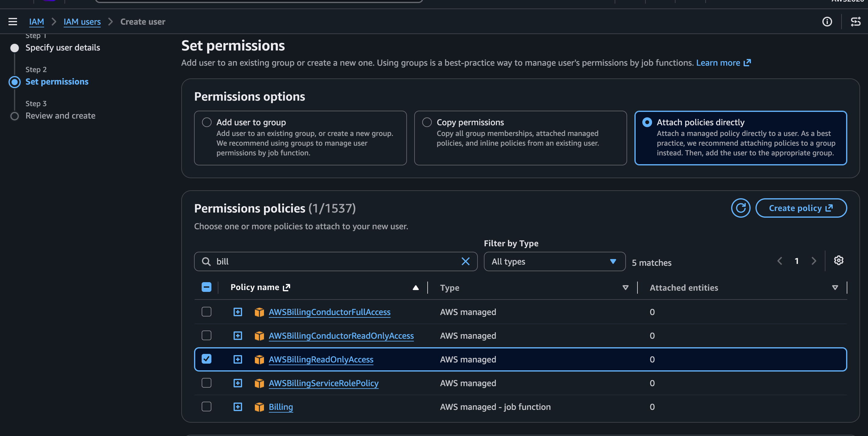
Task: Click the orange box icon for AWSBillingConductorReadOnlyAccess
Action: click(259, 336)
